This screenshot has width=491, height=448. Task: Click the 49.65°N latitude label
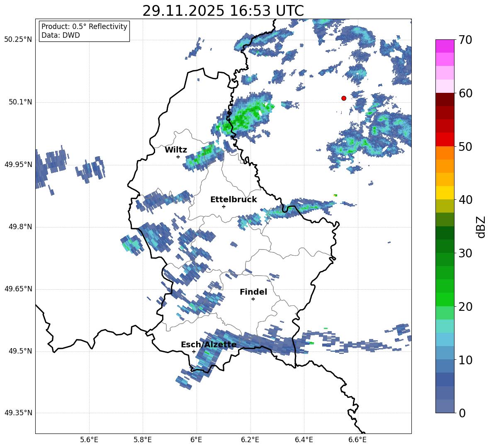pyautogui.click(x=18, y=289)
